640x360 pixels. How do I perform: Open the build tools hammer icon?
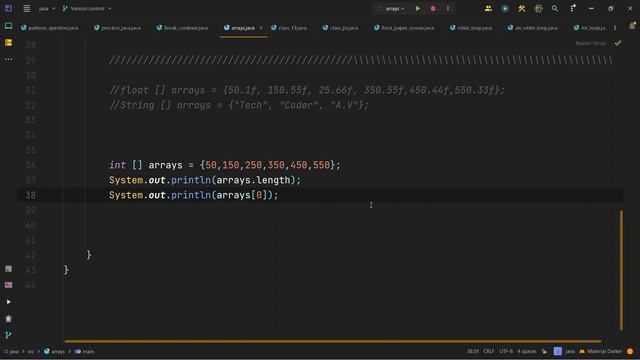pyautogui.click(x=522, y=9)
